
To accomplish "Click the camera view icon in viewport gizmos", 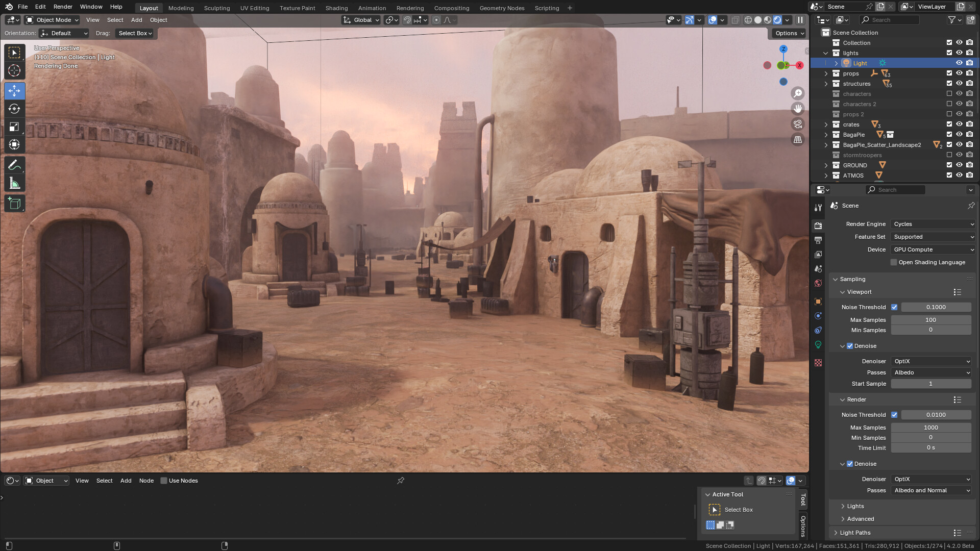I will point(797,123).
